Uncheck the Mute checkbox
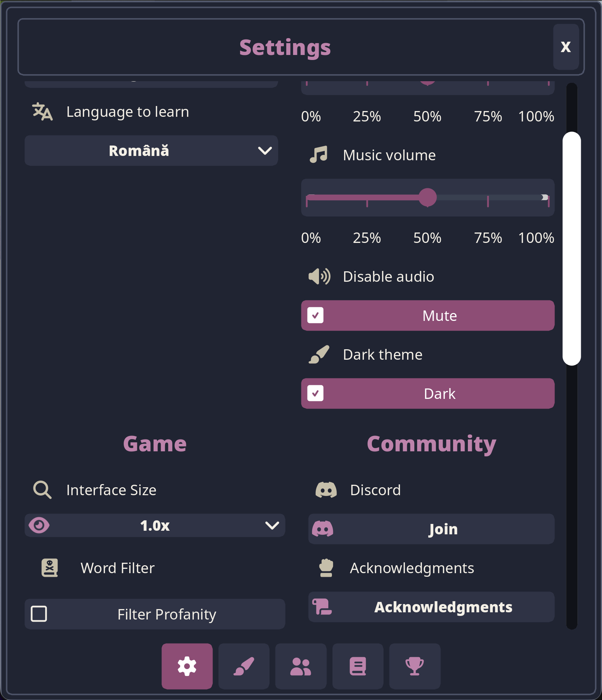This screenshot has height=700, width=602. pyautogui.click(x=315, y=316)
